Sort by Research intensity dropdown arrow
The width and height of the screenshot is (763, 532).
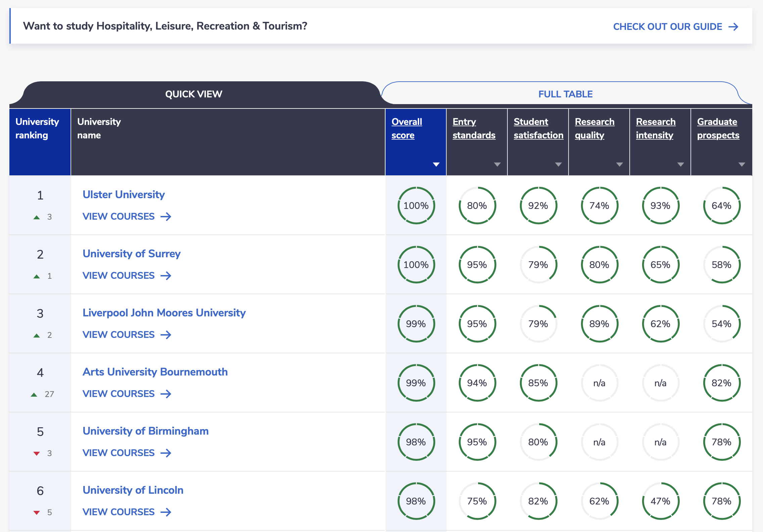681,165
